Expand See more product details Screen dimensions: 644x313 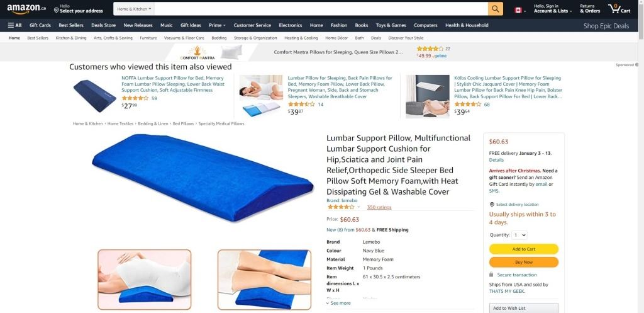[338, 303]
